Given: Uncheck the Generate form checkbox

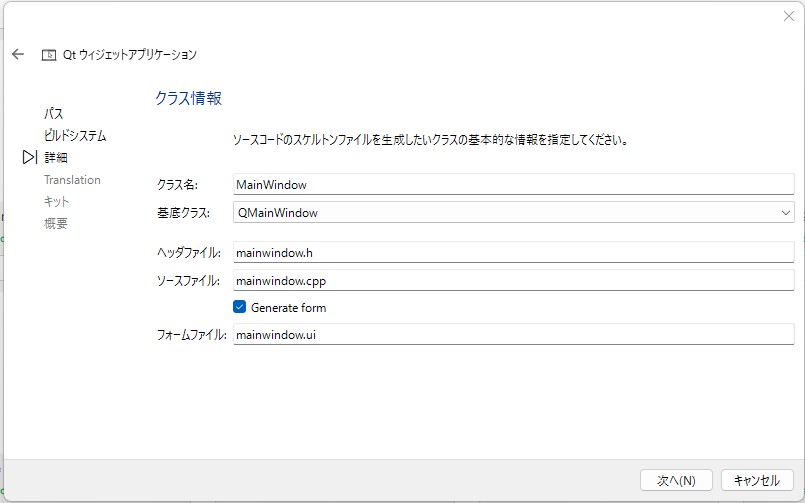Looking at the screenshot, I should pos(239,307).
